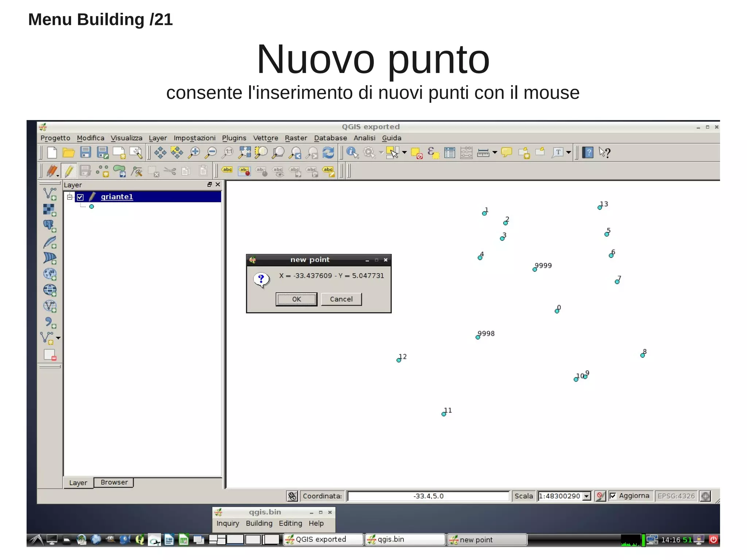Collapse the griante1 layer tree node
This screenshot has width=747, height=560.
click(x=69, y=197)
